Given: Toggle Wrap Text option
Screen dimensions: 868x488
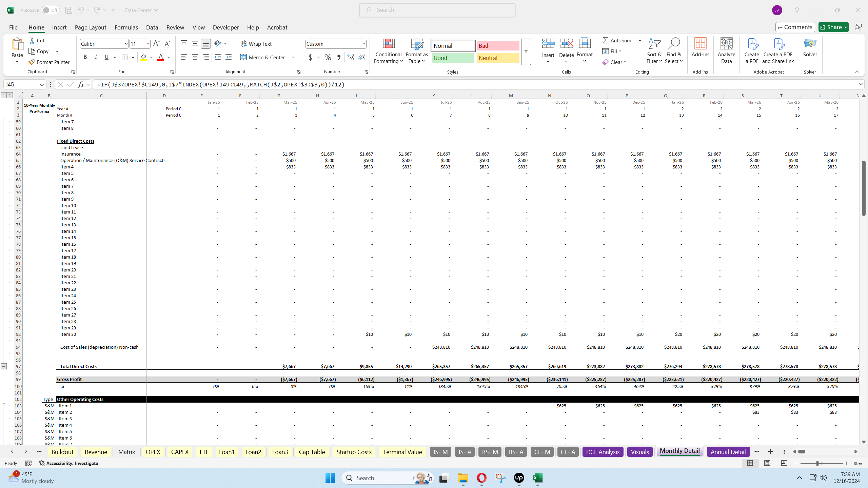Looking at the screenshot, I should click(256, 44).
